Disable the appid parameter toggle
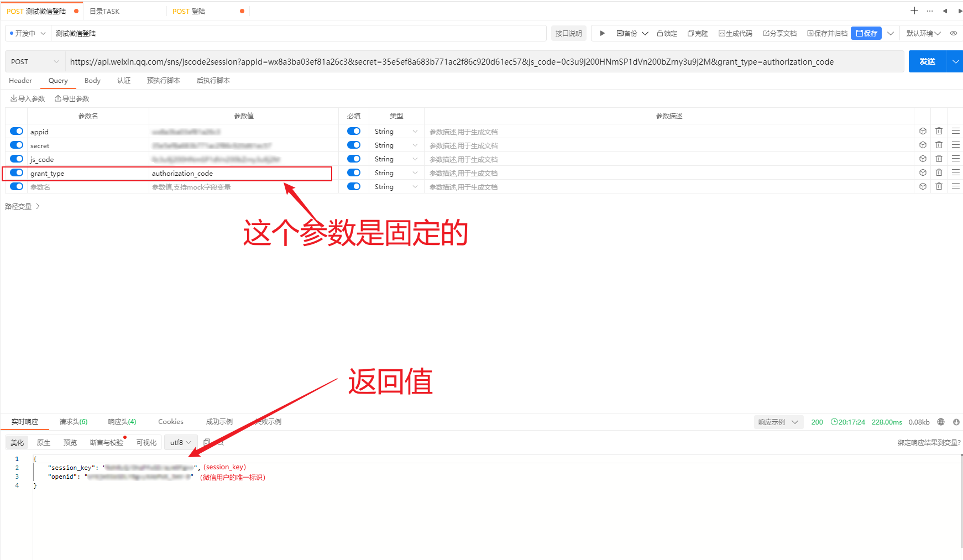963x560 pixels. pos(17,131)
